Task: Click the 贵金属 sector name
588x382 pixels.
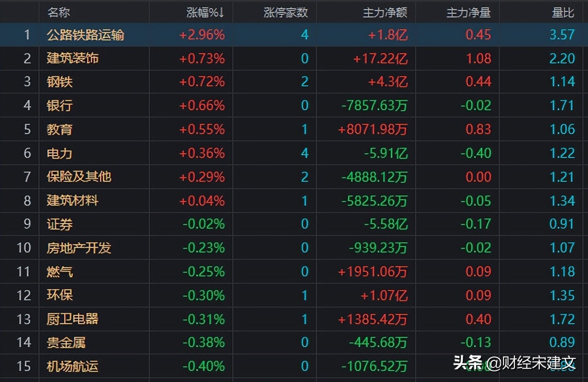Action: 65,342
